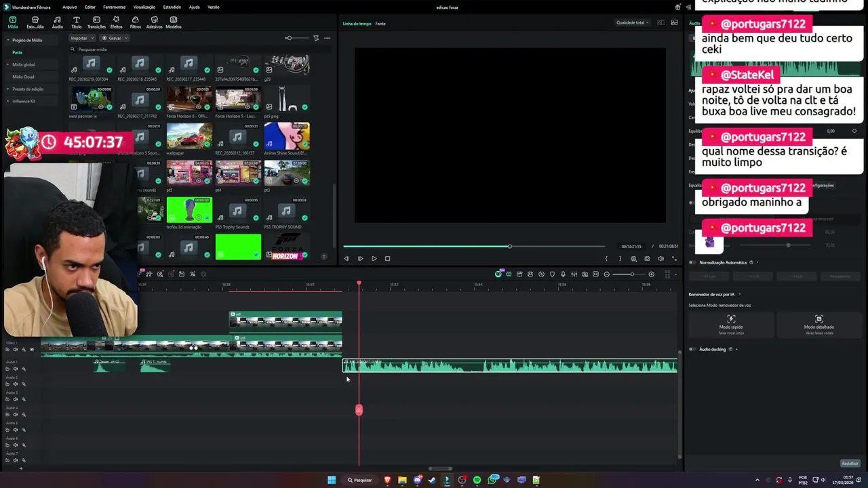Click the mark-out brace icon
Image resolution: width=868 pixels, height=488 pixels.
(620, 258)
